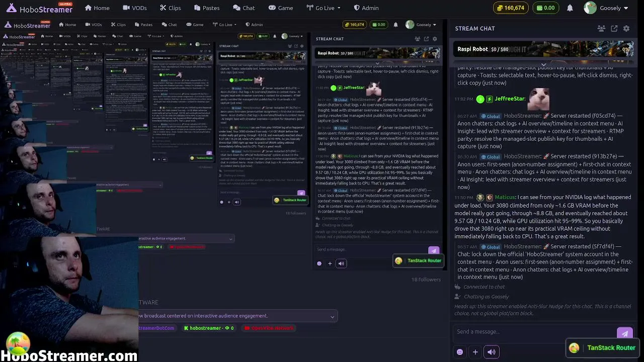Toggle chat sound in the main chat composer
The height and width of the screenshot is (362, 644).
pyautogui.click(x=492, y=352)
